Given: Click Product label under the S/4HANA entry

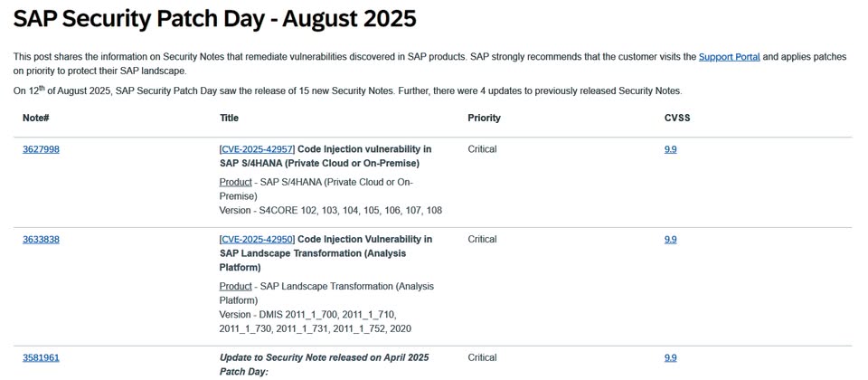Looking at the screenshot, I should pyautogui.click(x=235, y=182).
